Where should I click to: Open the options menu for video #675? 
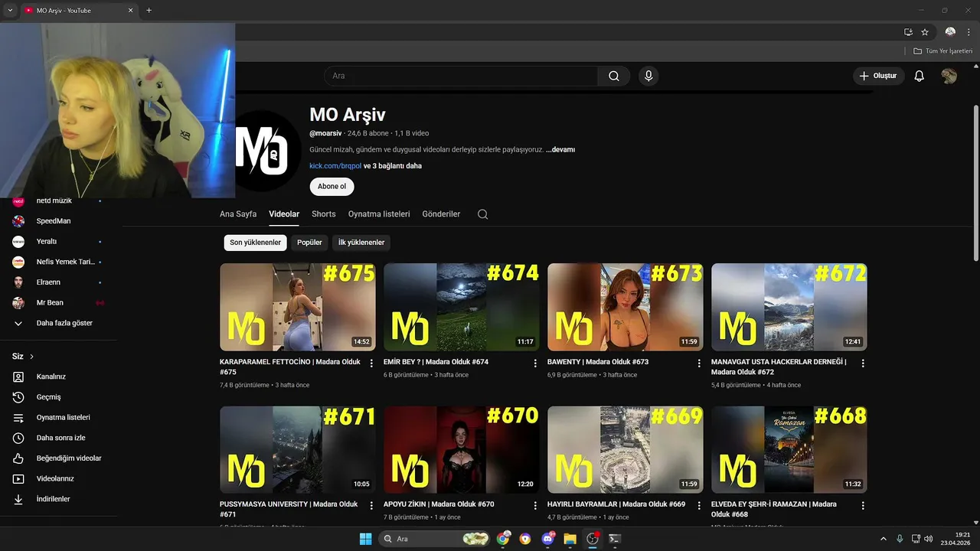[371, 364]
